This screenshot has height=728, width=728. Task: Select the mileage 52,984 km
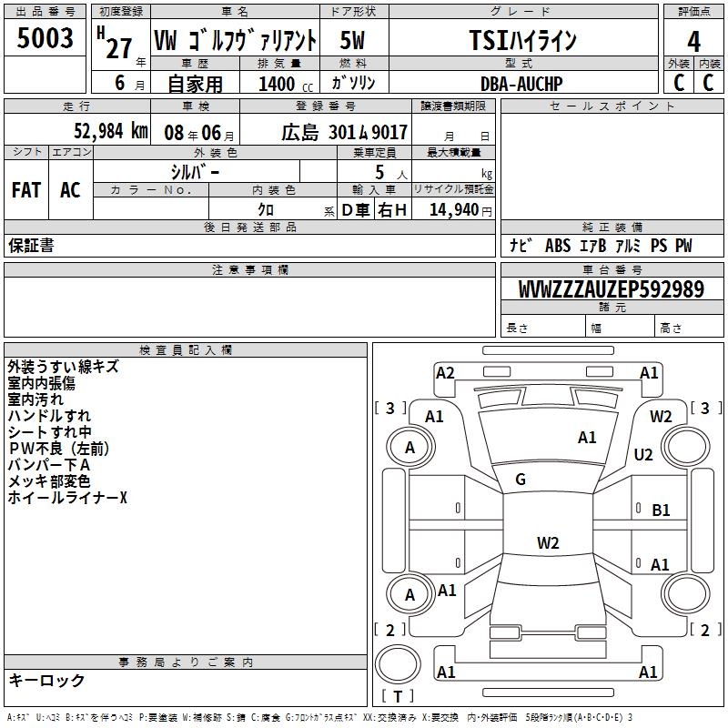click(111, 131)
